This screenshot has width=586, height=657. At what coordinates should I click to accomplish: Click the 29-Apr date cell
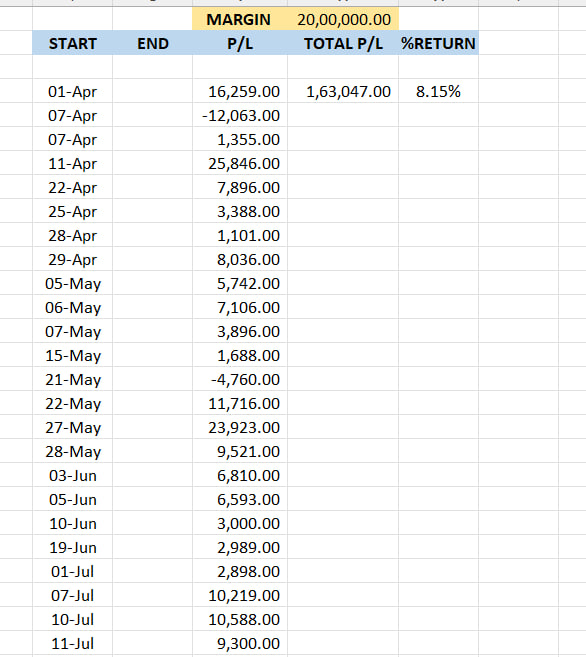(x=72, y=259)
